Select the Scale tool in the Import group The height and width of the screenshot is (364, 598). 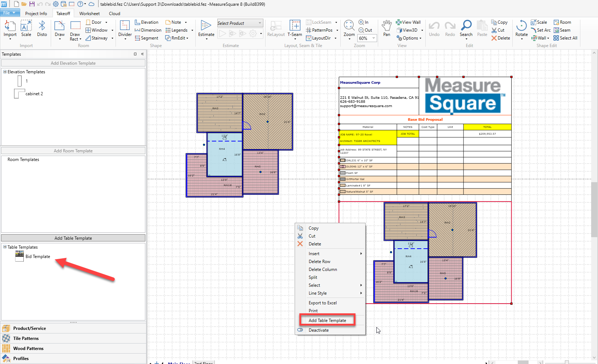26,29
